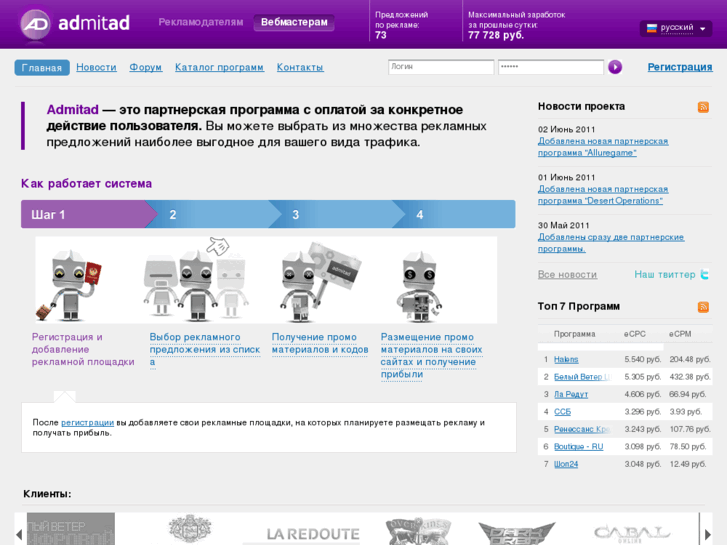This screenshot has width=727, height=545.
Task: Open the project news RSS feed icon
Action: [x=703, y=107]
